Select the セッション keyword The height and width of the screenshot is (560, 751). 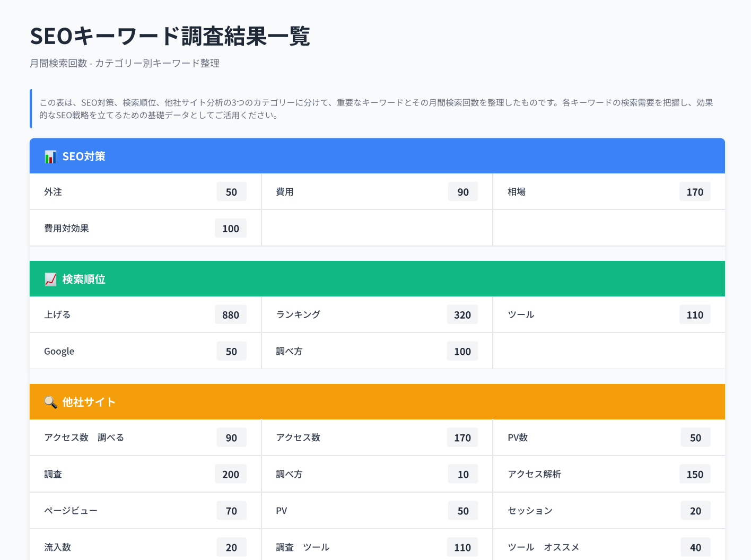tap(530, 511)
